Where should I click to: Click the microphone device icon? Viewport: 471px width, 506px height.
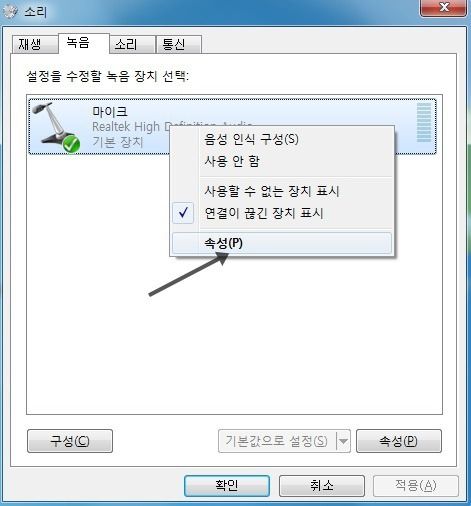tap(56, 127)
